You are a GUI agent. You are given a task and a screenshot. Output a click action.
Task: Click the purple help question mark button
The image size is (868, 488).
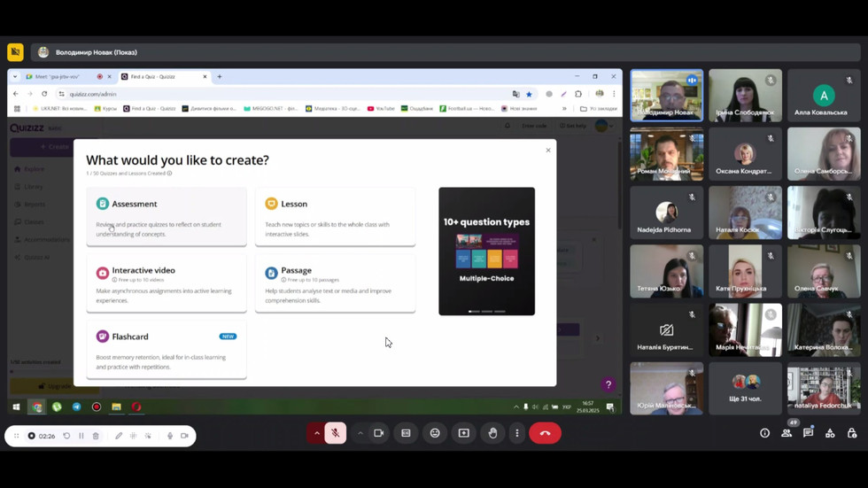click(x=608, y=384)
